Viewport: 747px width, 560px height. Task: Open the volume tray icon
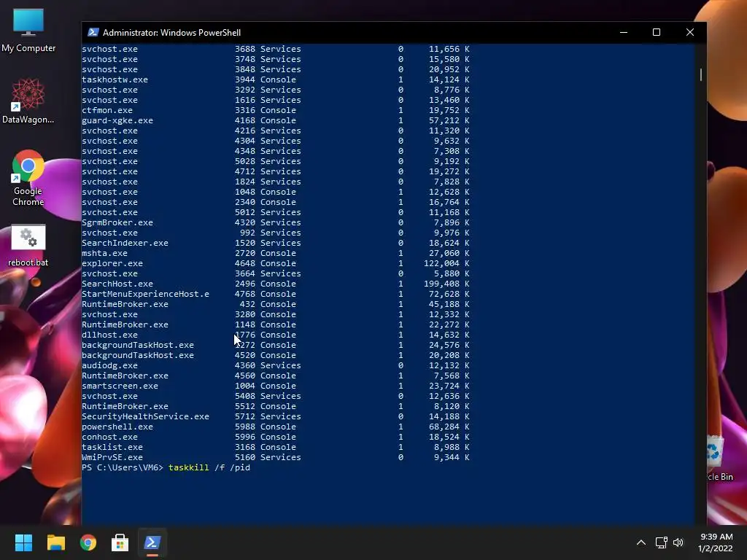point(678,542)
